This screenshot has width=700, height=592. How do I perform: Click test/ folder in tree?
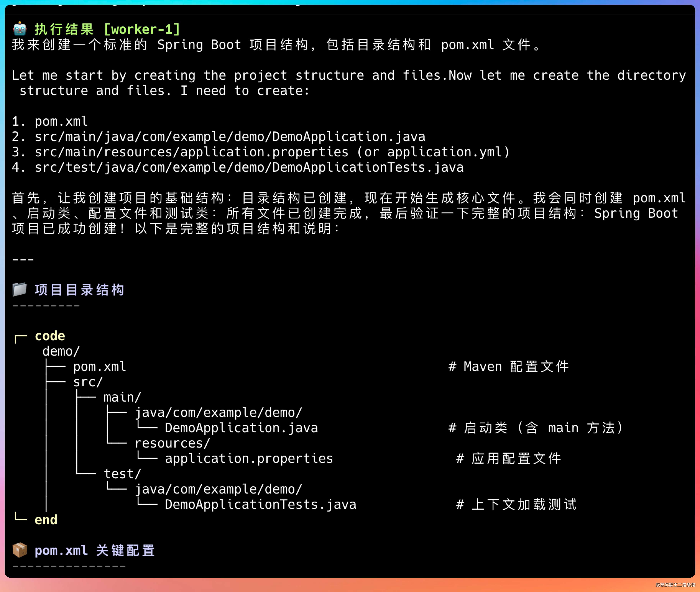pos(122,474)
